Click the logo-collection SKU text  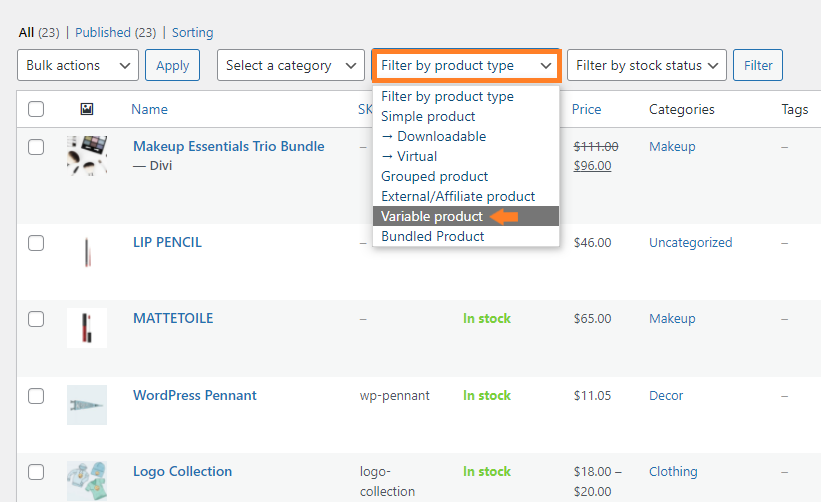[x=387, y=481]
